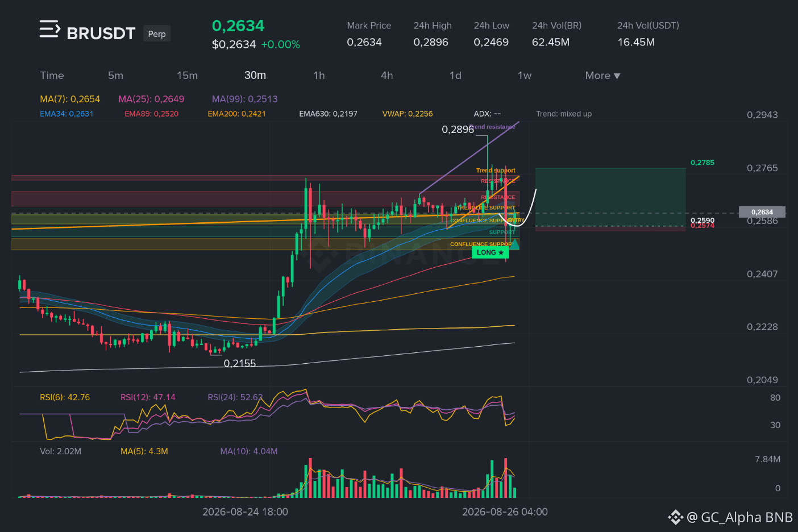Select the Time chart tab

pos(52,76)
